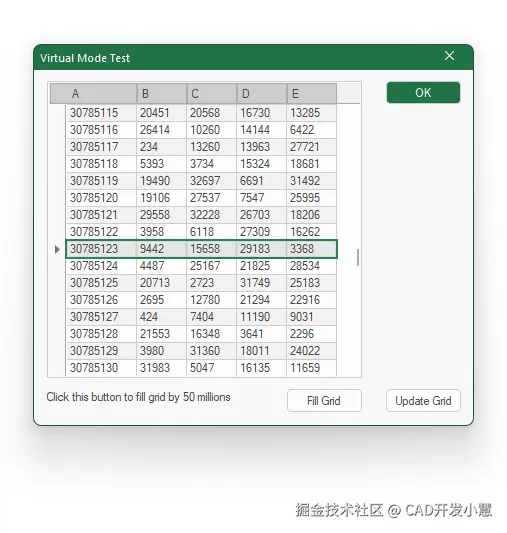
Task: Click value 31492 in column E
Action: (311, 181)
